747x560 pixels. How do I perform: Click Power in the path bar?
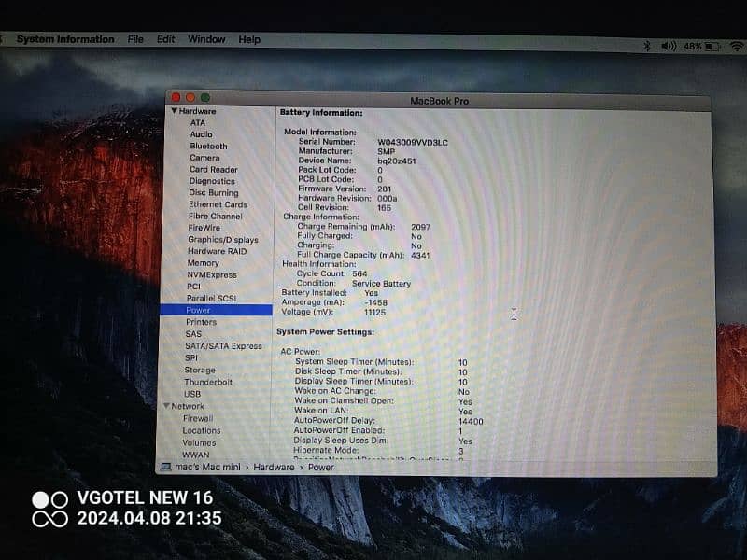320,468
